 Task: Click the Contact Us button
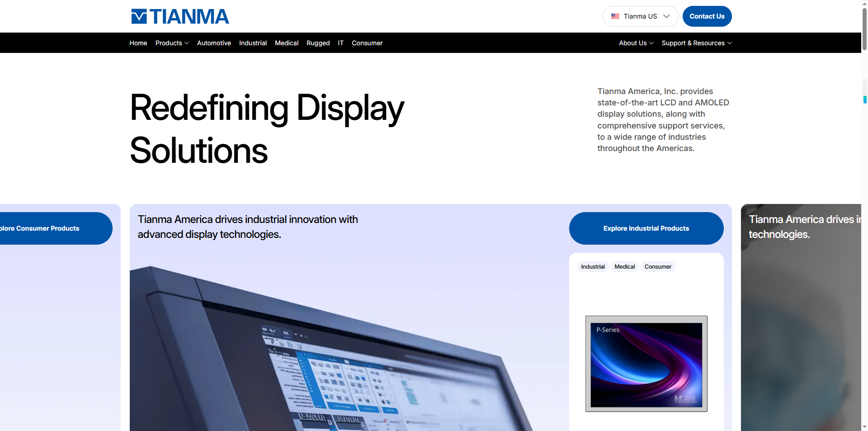(707, 16)
